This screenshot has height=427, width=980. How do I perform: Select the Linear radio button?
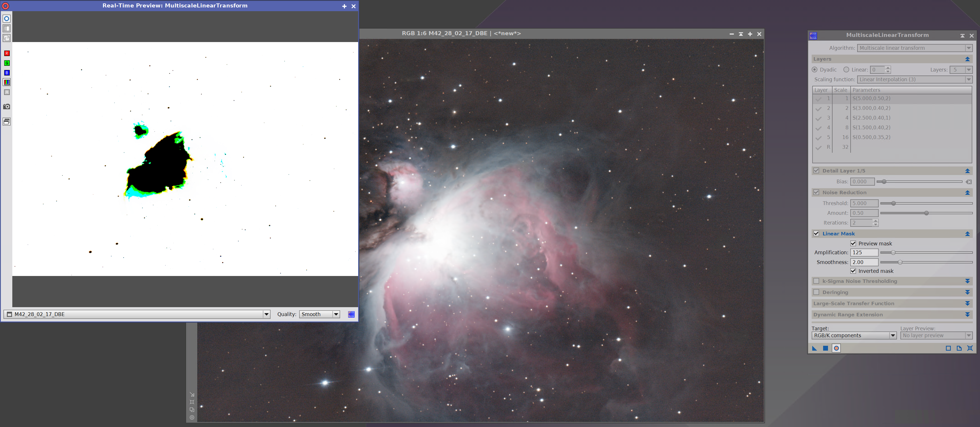coord(846,69)
